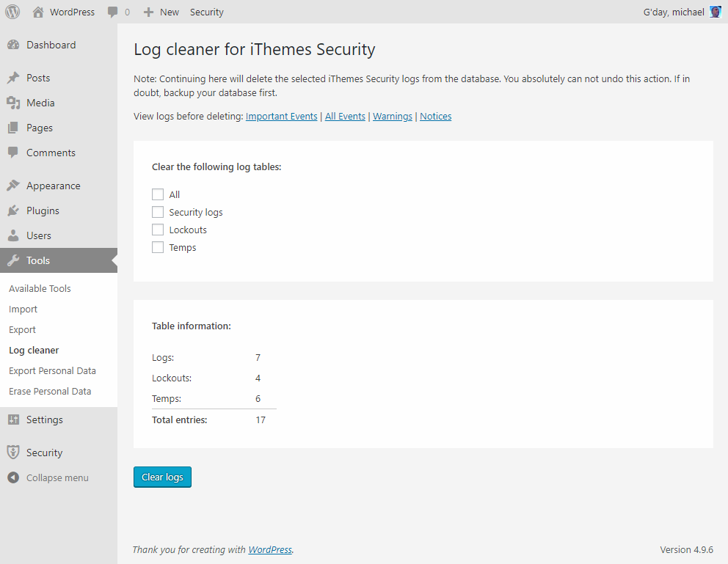Click the Appearance paintbrush icon
The width and height of the screenshot is (728, 564).
[x=13, y=186]
